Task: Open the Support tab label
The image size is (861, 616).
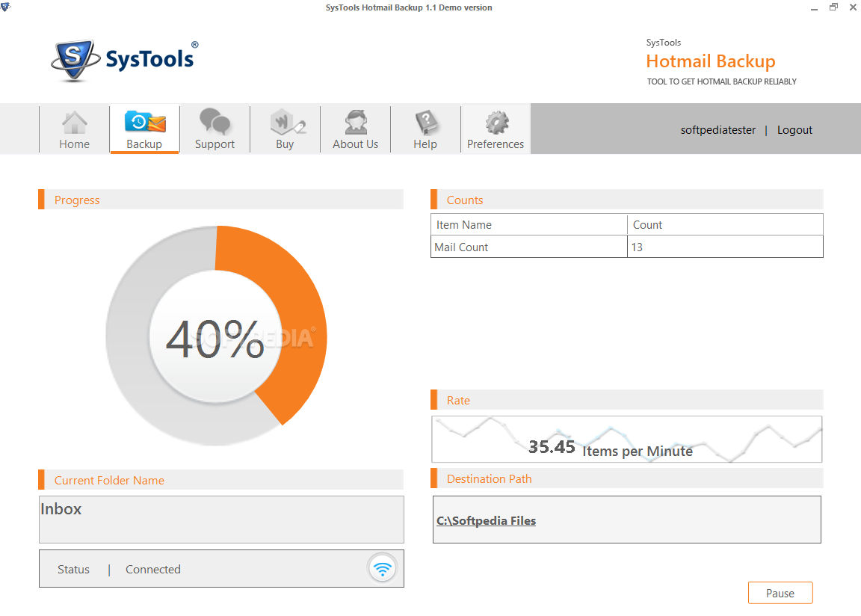Action: [215, 144]
